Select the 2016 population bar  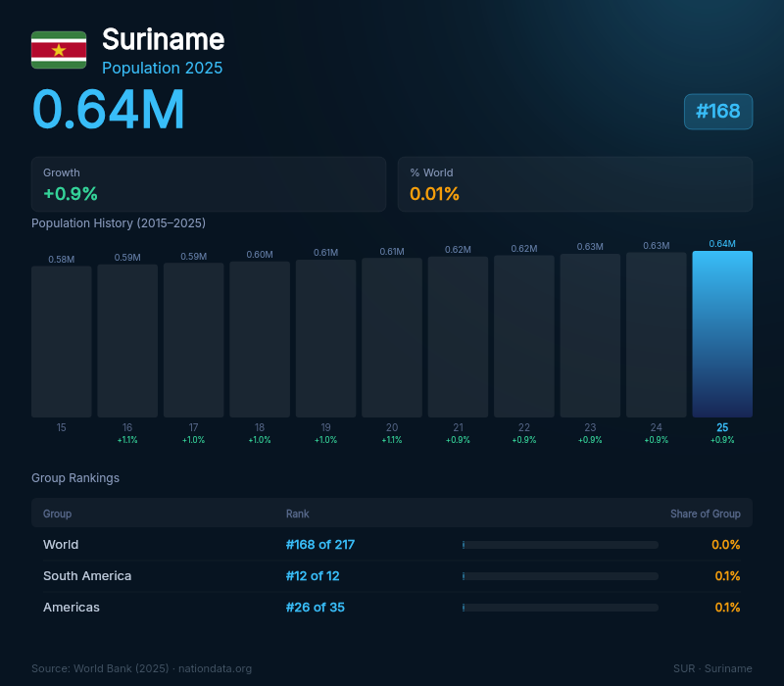point(127,340)
